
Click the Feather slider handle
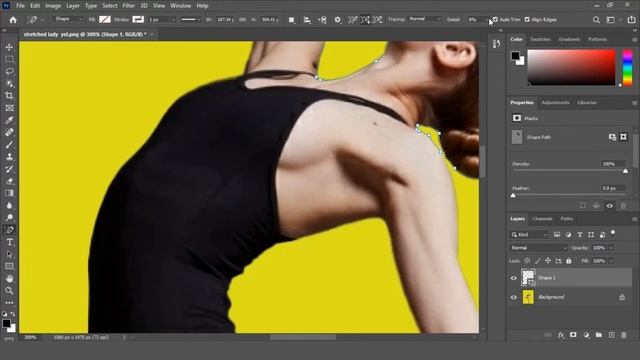pos(513,196)
